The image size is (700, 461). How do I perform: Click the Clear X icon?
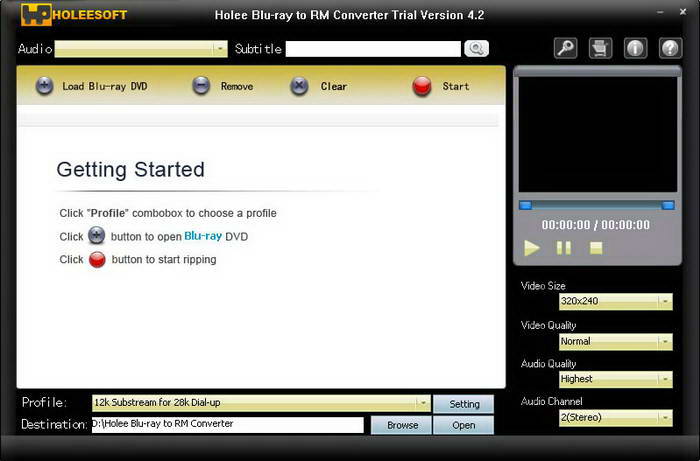(299, 86)
